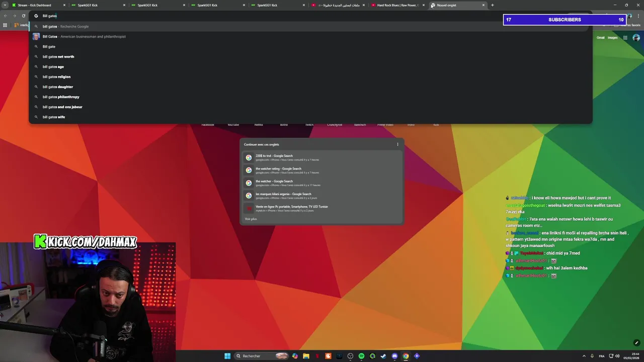Click the Google account avatar below the SUBSCRIBERS banner

tap(636, 38)
